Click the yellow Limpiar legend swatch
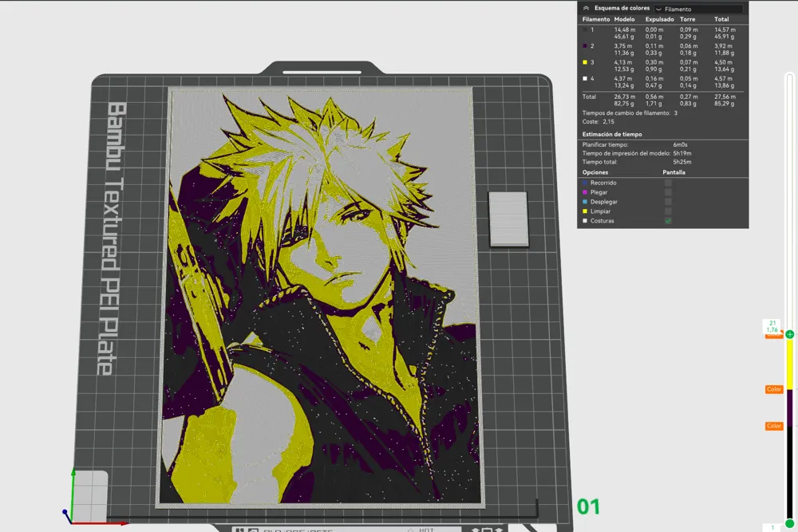The height and width of the screenshot is (532, 798). [585, 211]
